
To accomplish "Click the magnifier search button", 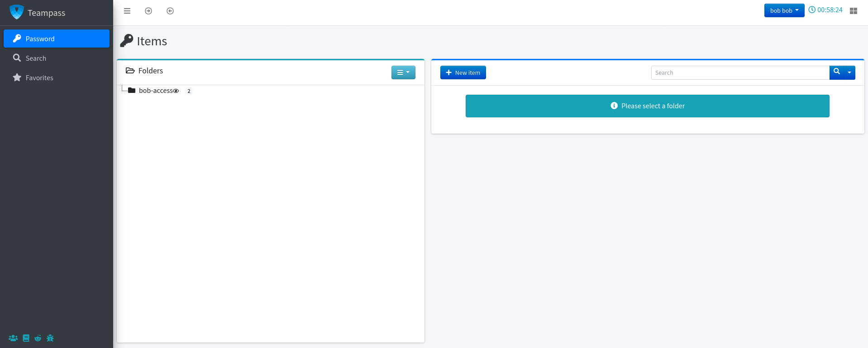I will [837, 72].
